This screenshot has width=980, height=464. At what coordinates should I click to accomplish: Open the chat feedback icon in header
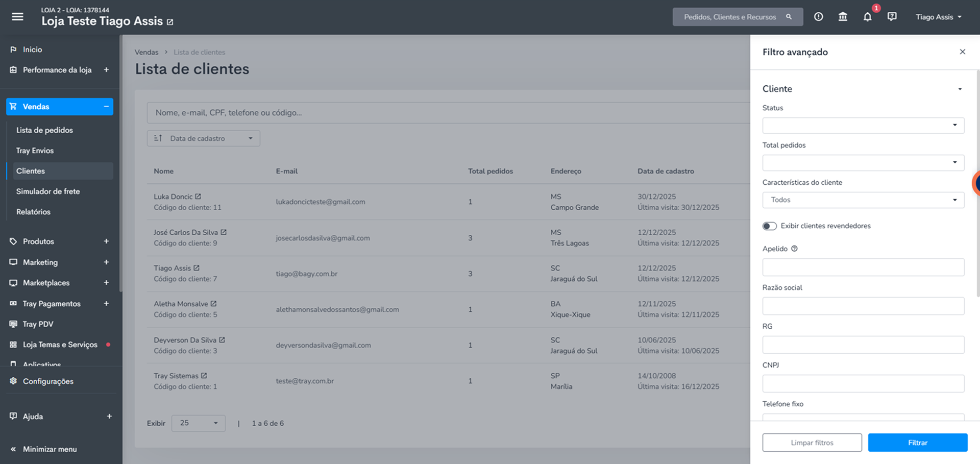click(892, 17)
